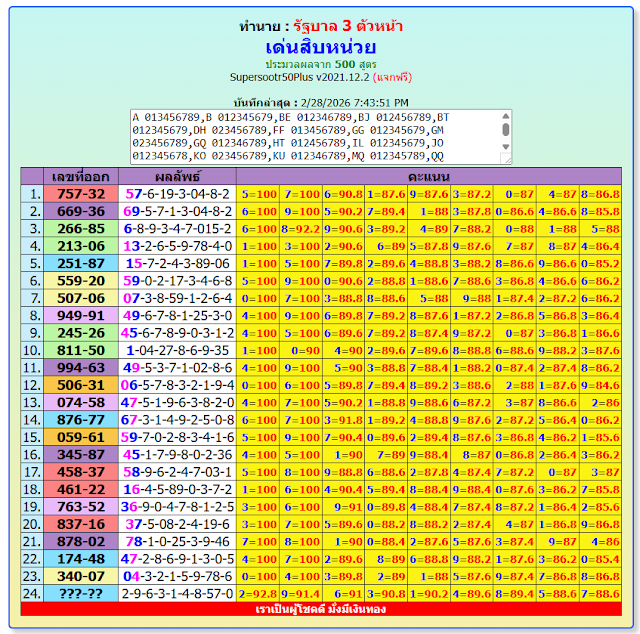This screenshot has height=634, width=640.
Task: Click the row number 1. cell
Action: [32, 194]
